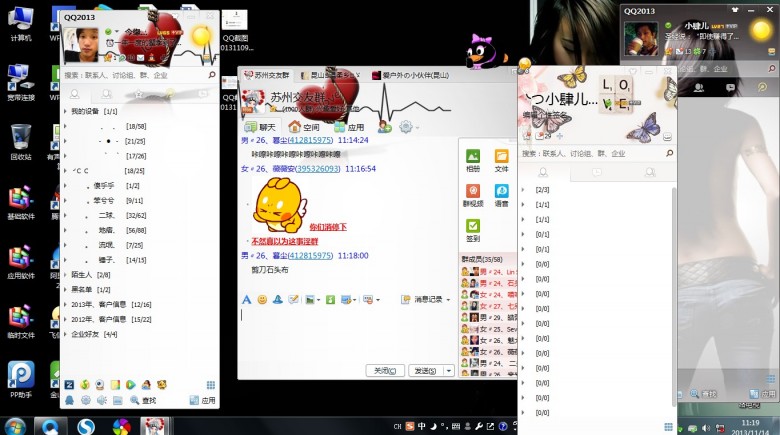Open the green money bag app icon
Image resolution: width=780 pixels, height=435 pixels.
[x=85, y=384]
